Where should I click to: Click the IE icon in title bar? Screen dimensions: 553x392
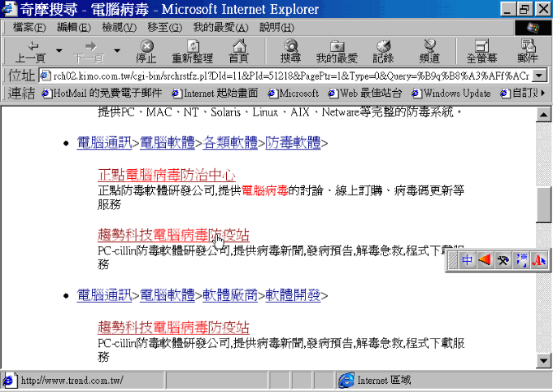(9, 9)
